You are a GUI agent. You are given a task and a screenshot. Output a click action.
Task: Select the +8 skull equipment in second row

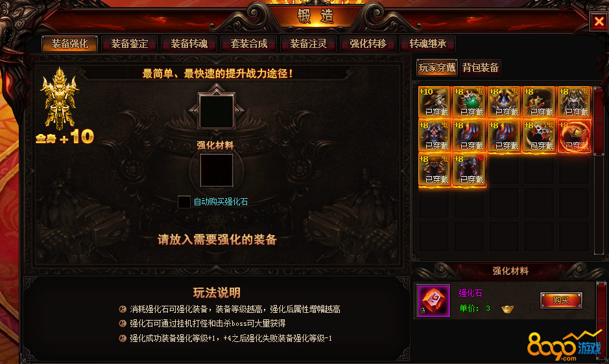[x=539, y=136]
